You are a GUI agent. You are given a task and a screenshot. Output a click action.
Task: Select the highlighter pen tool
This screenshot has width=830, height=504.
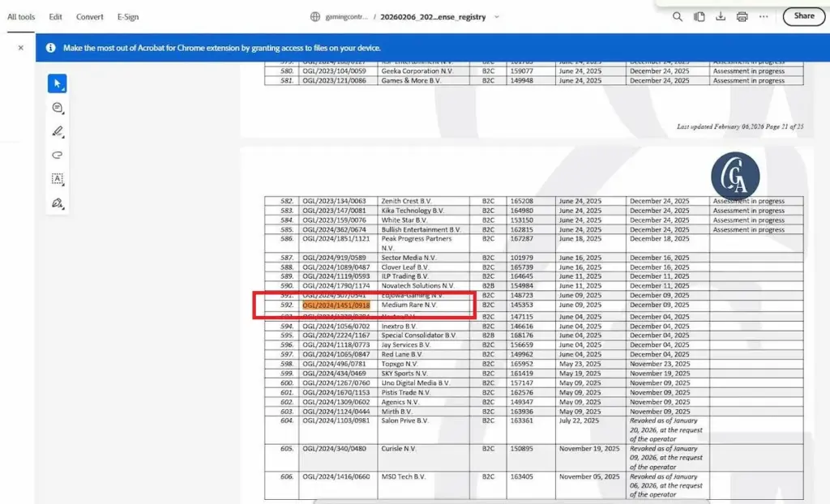58,131
